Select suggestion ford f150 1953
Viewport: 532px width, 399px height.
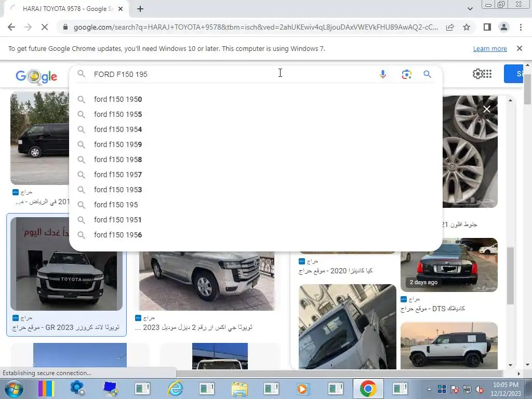[x=256, y=190]
